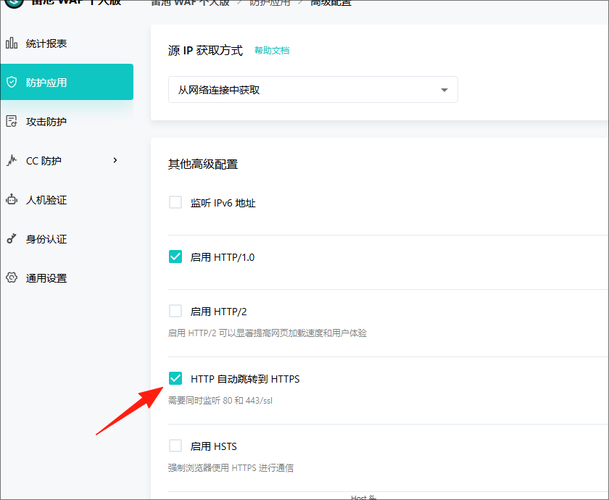The height and width of the screenshot is (500, 609).
Task: Click the dropdown arrow of 源 IP selector
Action: (x=444, y=90)
